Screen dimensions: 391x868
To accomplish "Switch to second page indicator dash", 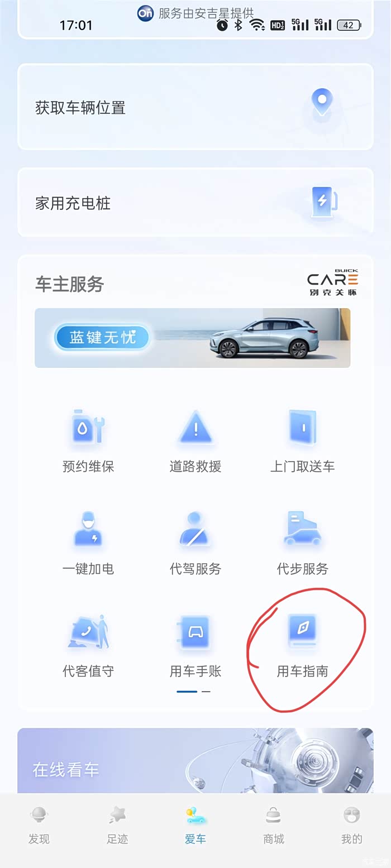I will click(x=206, y=692).
